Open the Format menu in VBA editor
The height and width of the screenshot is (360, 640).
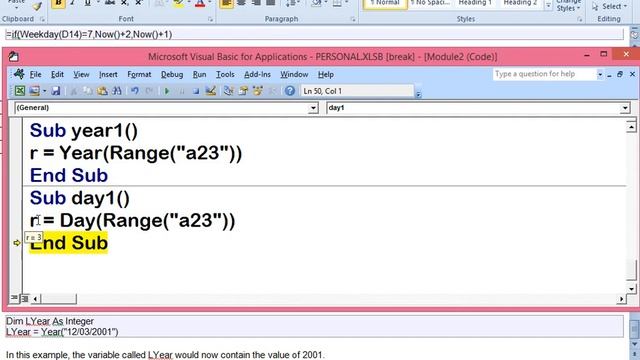click(x=139, y=74)
